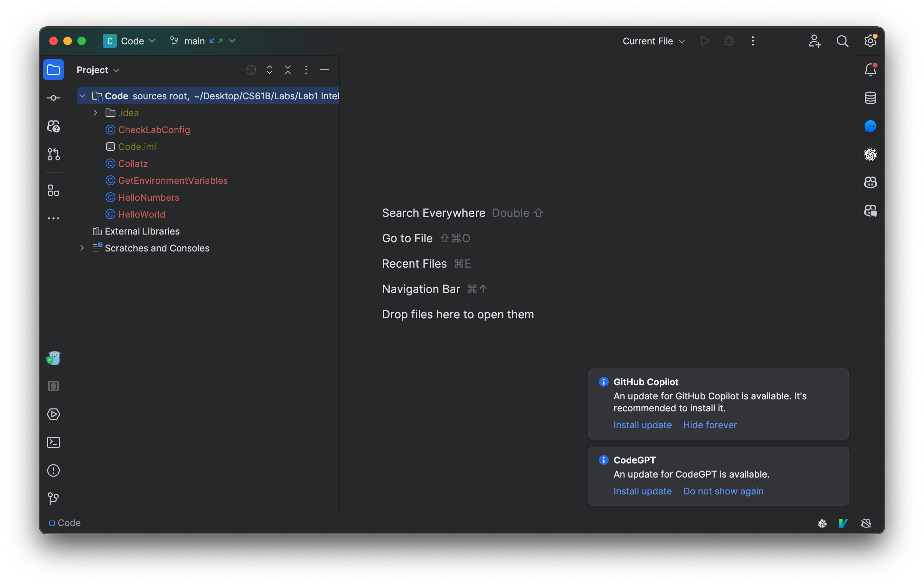Open the Git tool panel
Screen dimensions: 924x586
click(x=53, y=498)
